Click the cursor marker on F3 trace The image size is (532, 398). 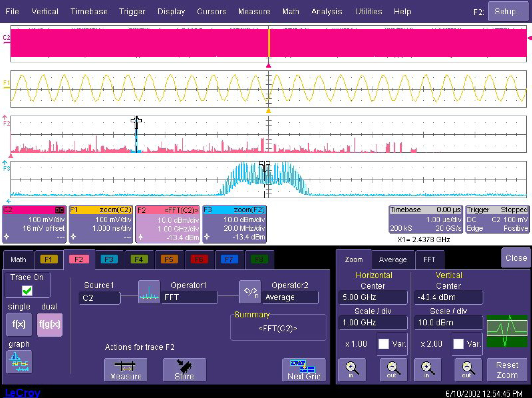click(x=264, y=166)
